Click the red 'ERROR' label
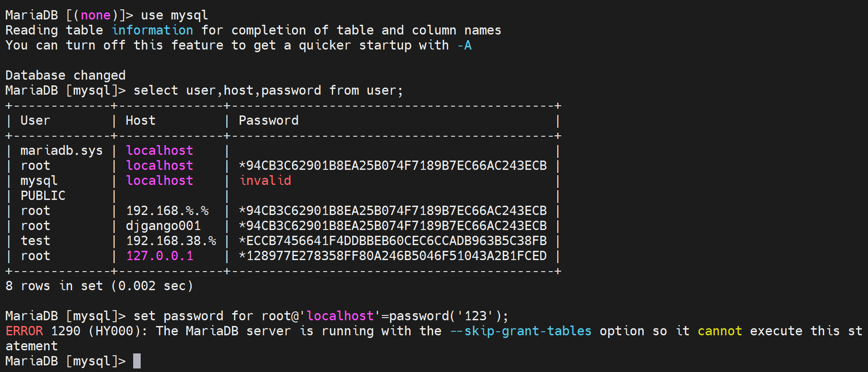Image resolution: width=868 pixels, height=372 pixels. [24, 331]
